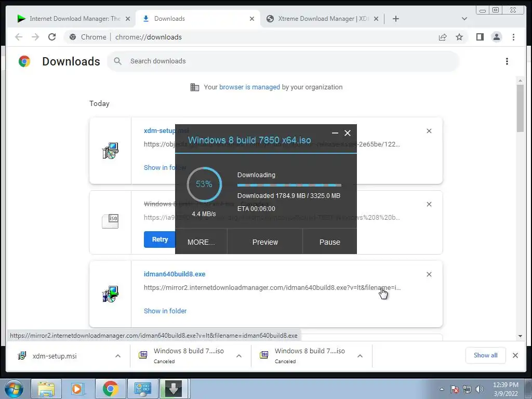Open xdm-setup.msi in download shelf
532x399 pixels.
coord(54,356)
